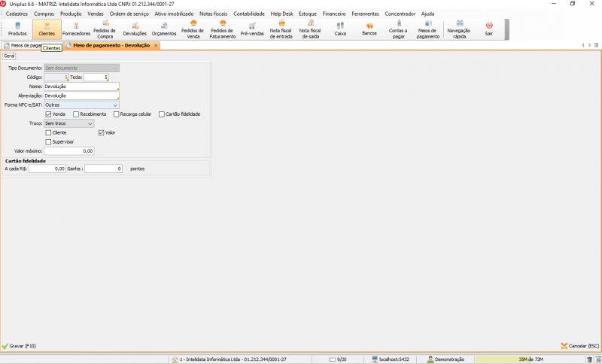This screenshot has width=602, height=364.
Task: Open the Troco dropdown
Action: click(x=69, y=123)
